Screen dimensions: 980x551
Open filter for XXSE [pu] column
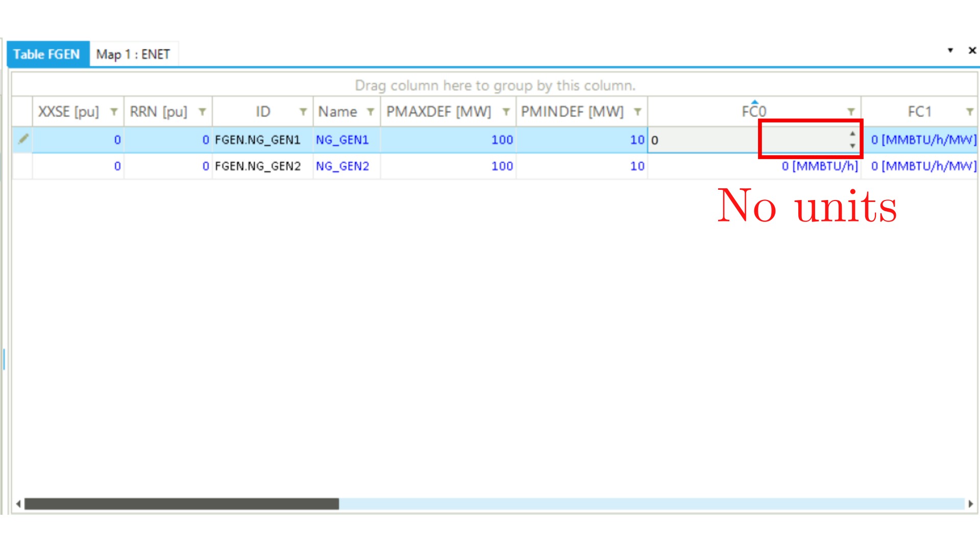tap(114, 112)
